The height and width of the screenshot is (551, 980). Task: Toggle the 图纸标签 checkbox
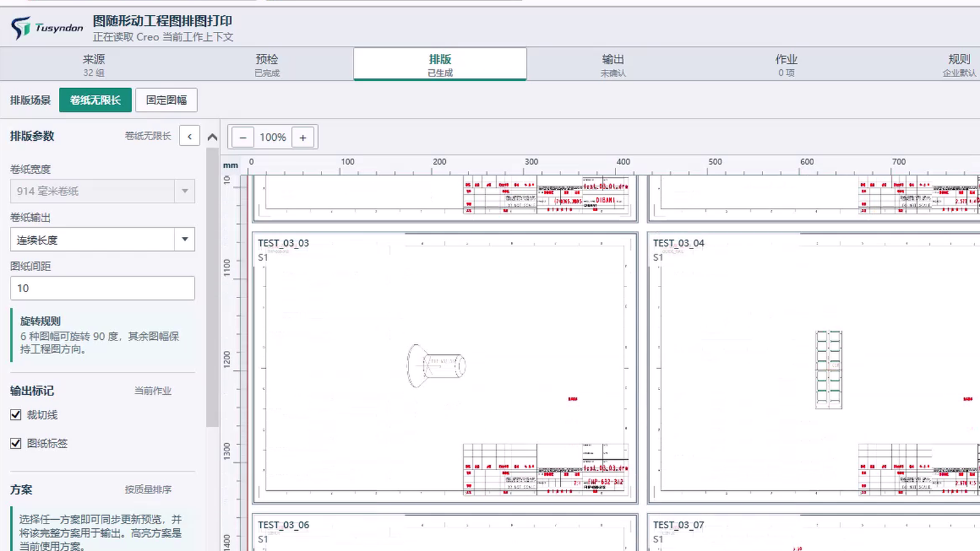coord(16,443)
